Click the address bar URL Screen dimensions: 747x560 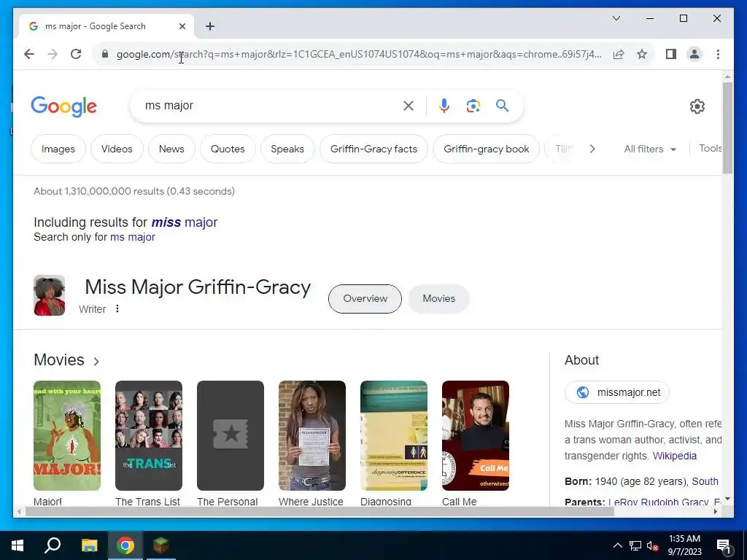coord(359,54)
